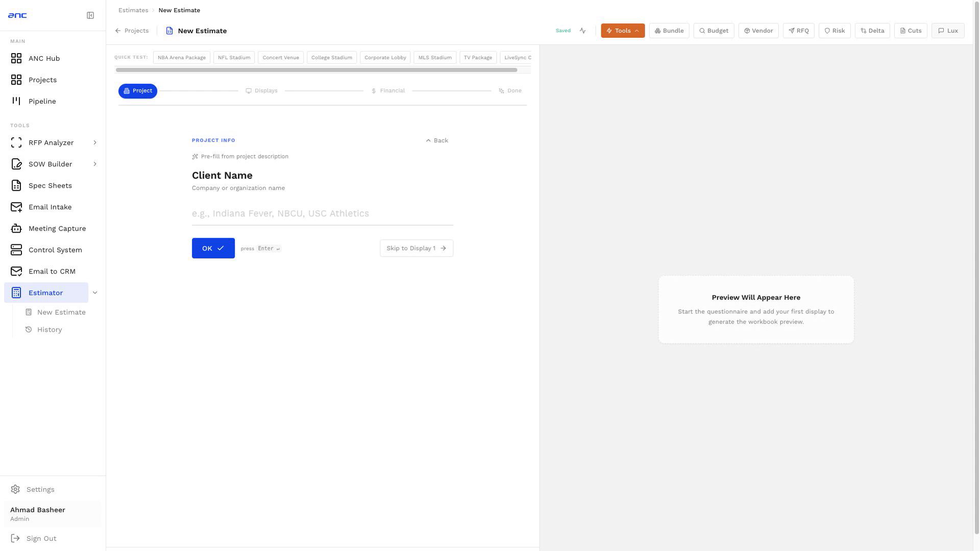Open the Bundle tool
Screen dimensions: 980x551
pyautogui.click(x=669, y=31)
